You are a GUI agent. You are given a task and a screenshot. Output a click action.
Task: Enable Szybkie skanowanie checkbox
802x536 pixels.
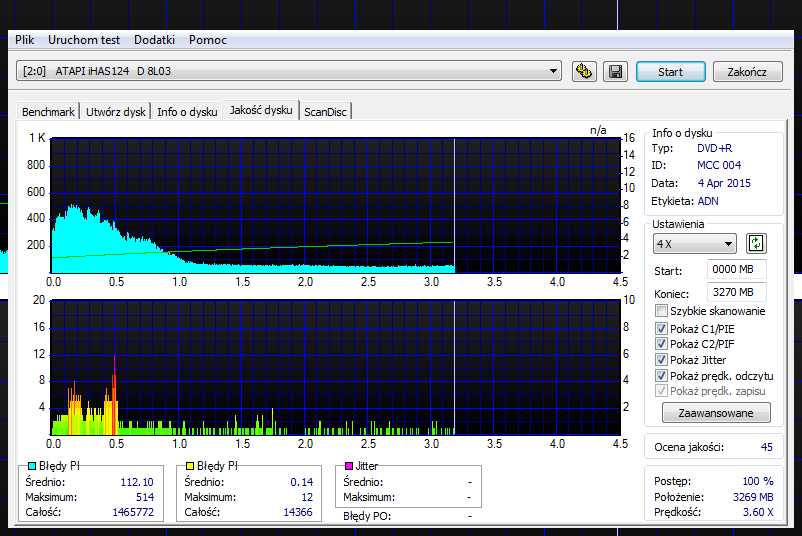click(661, 310)
